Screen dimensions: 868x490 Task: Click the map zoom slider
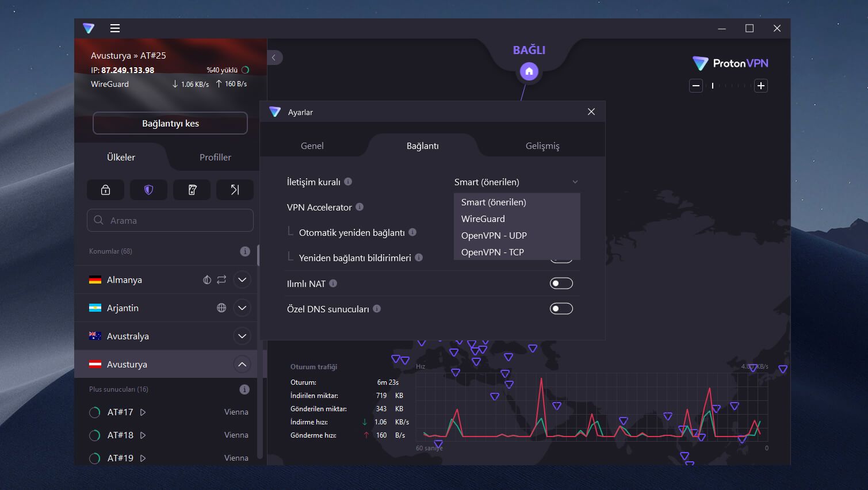coord(728,86)
